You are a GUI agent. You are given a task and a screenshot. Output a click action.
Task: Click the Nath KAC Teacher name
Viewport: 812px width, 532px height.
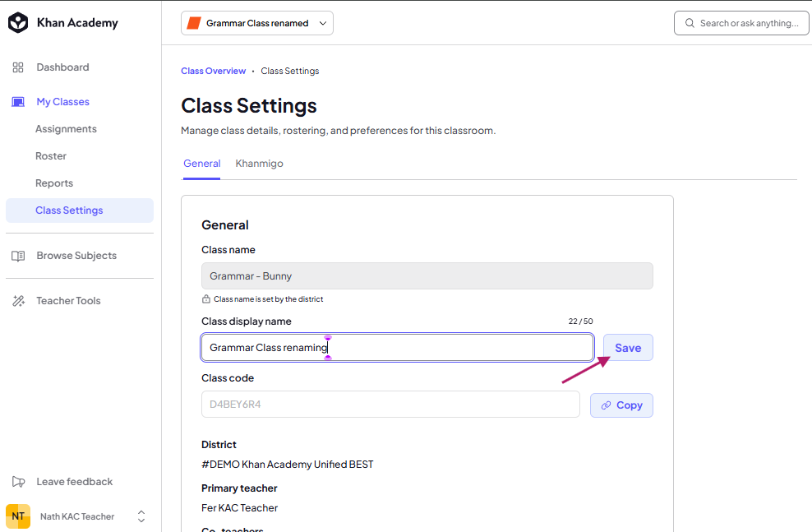click(x=77, y=516)
